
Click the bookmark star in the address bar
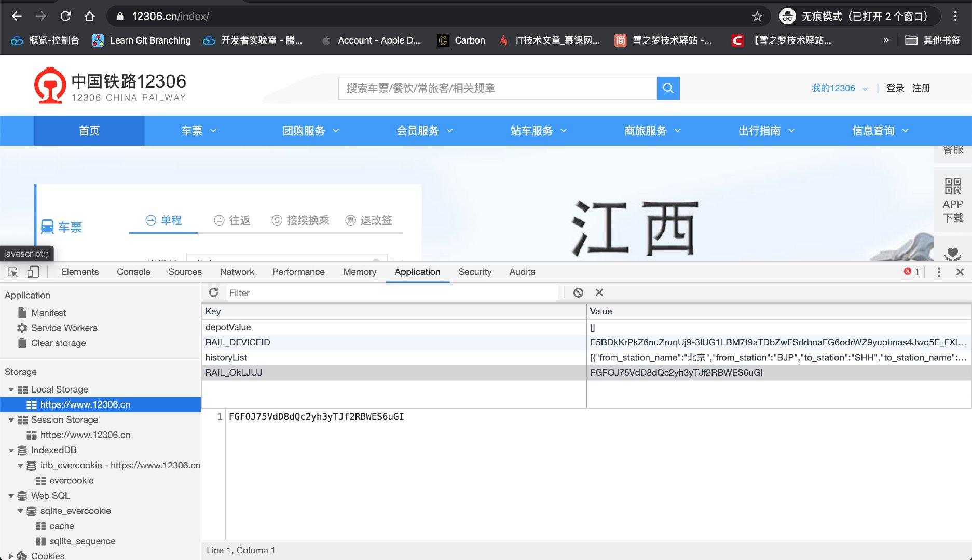click(757, 16)
